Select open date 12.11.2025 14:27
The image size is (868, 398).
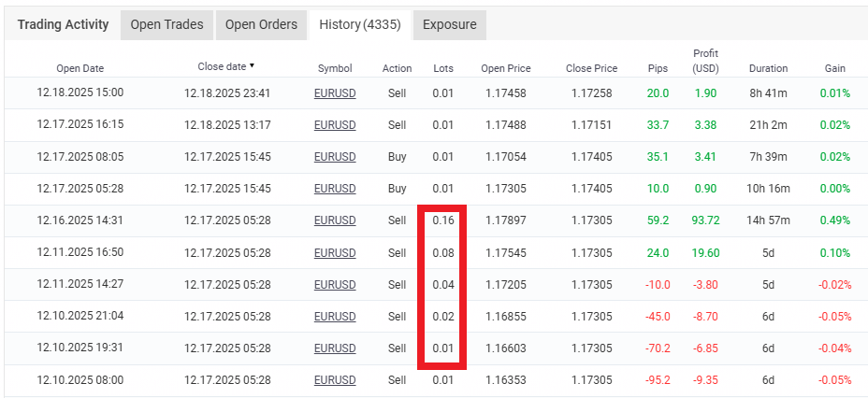(x=80, y=284)
